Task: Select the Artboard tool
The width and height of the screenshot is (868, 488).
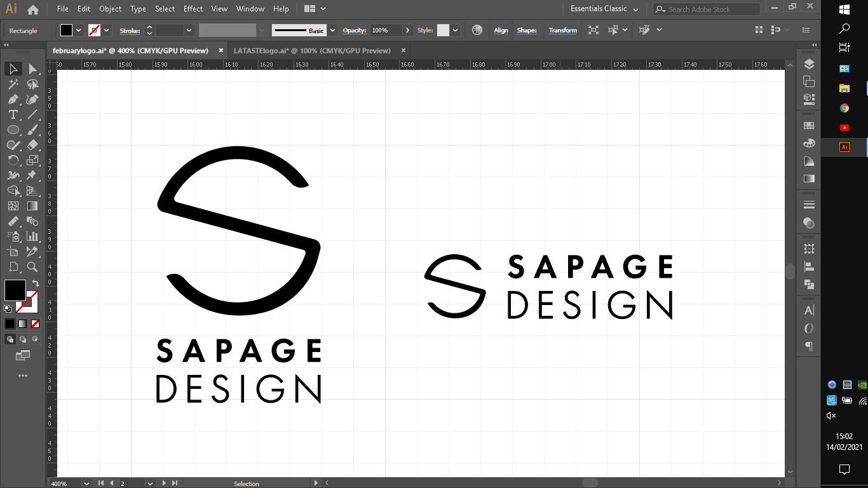Action: click(13, 252)
